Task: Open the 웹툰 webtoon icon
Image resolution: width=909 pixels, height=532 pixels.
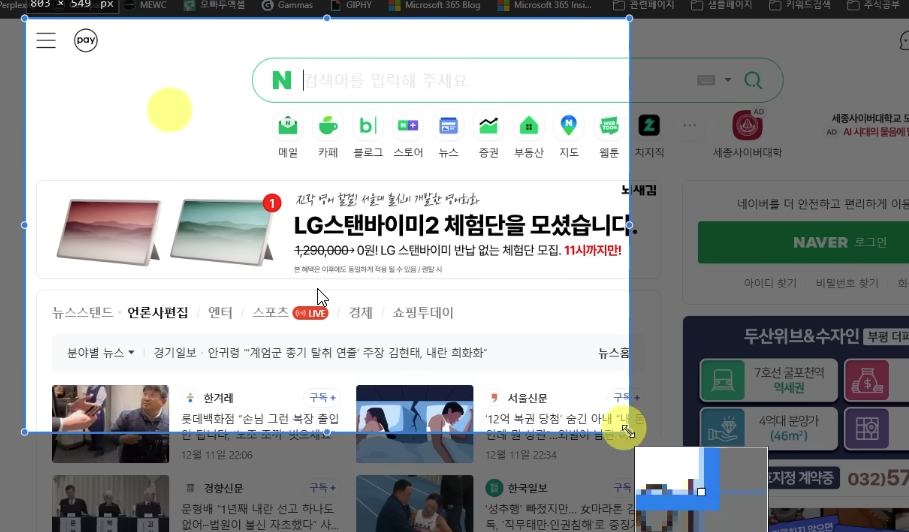Action: coord(609,126)
